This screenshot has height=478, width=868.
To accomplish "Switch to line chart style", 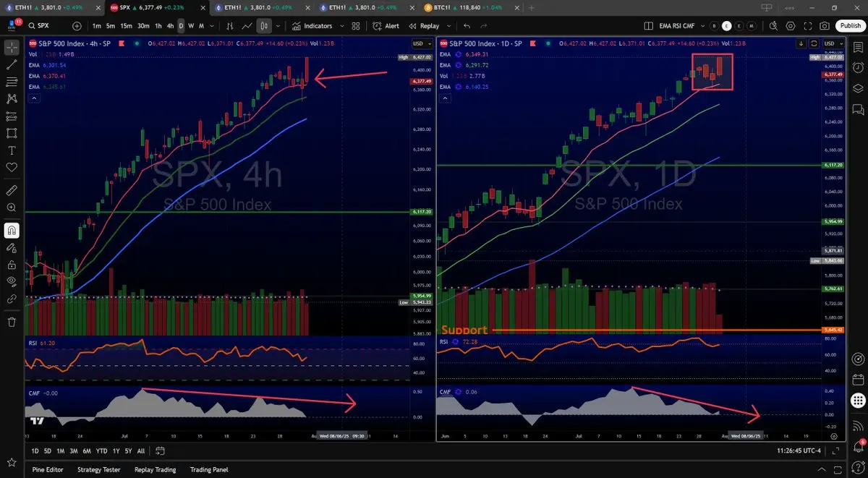I will [x=247, y=26].
